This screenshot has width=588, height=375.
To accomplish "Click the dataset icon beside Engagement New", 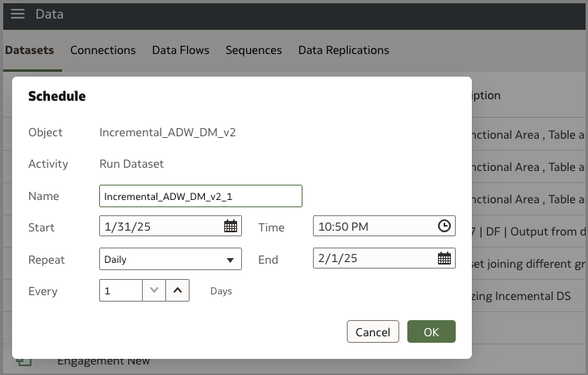I will (24, 361).
